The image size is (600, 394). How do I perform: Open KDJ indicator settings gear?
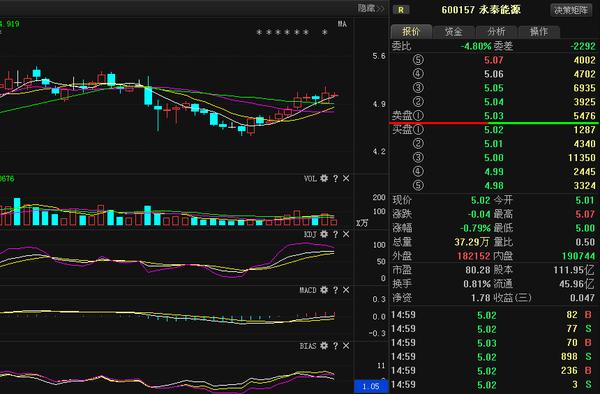(x=324, y=234)
